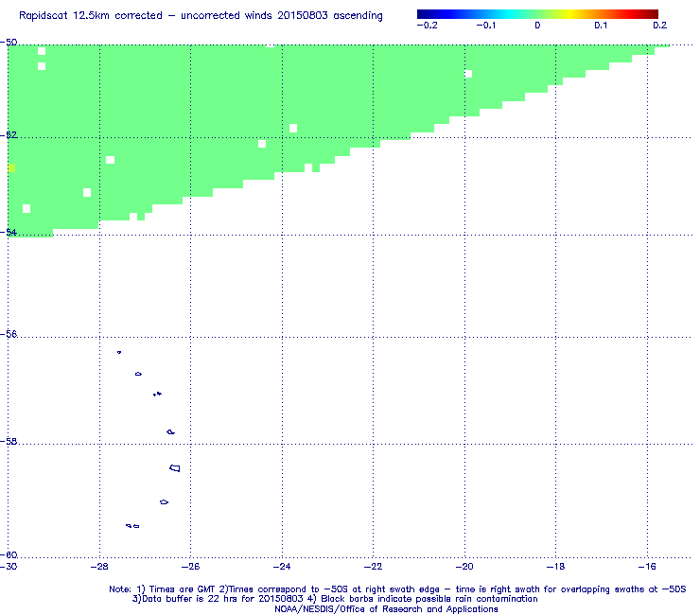Click longitude axis label '-18'

click(x=556, y=567)
